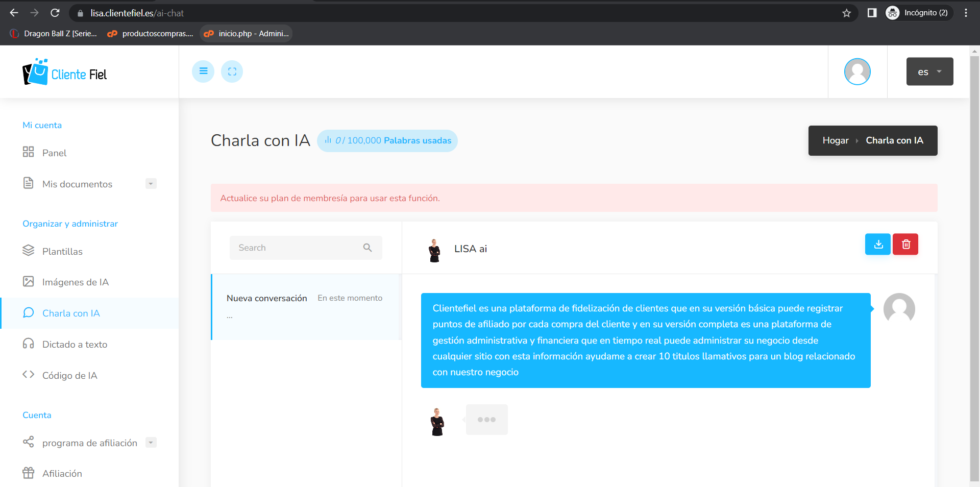Click the Plantillas layers icon

tap(29, 251)
